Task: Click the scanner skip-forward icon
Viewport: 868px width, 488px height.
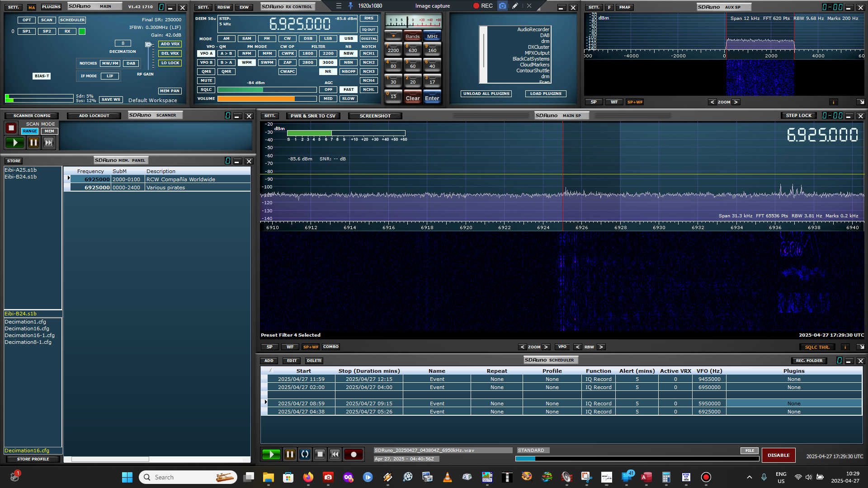Action: 48,143
